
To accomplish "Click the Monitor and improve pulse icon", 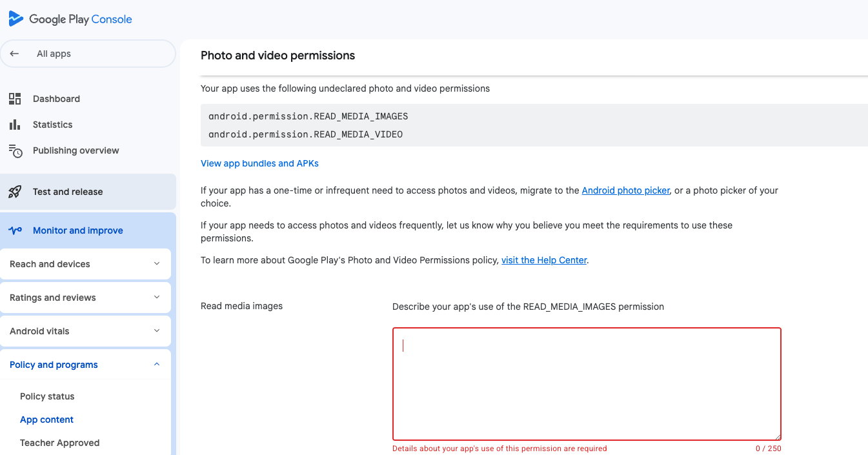I will click(x=15, y=230).
